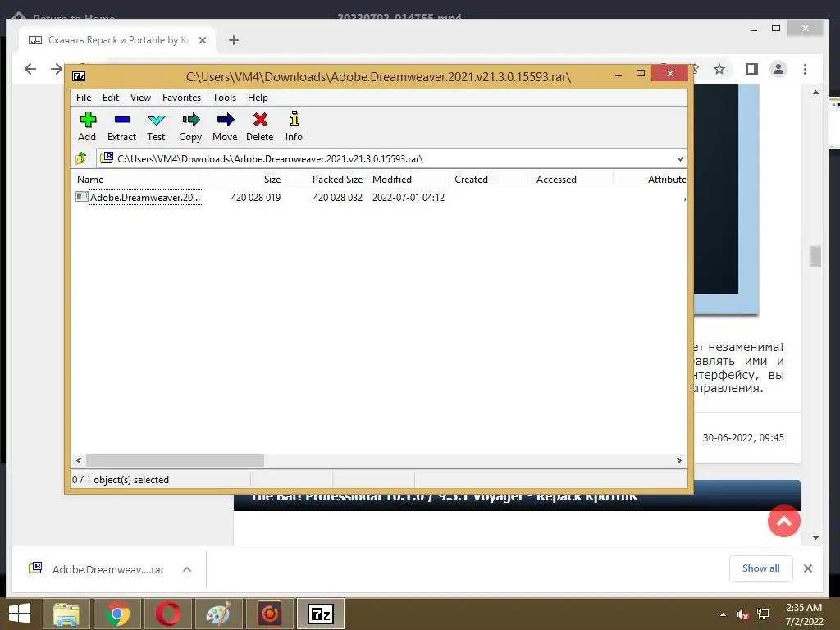Open the Help menu

tap(258, 98)
